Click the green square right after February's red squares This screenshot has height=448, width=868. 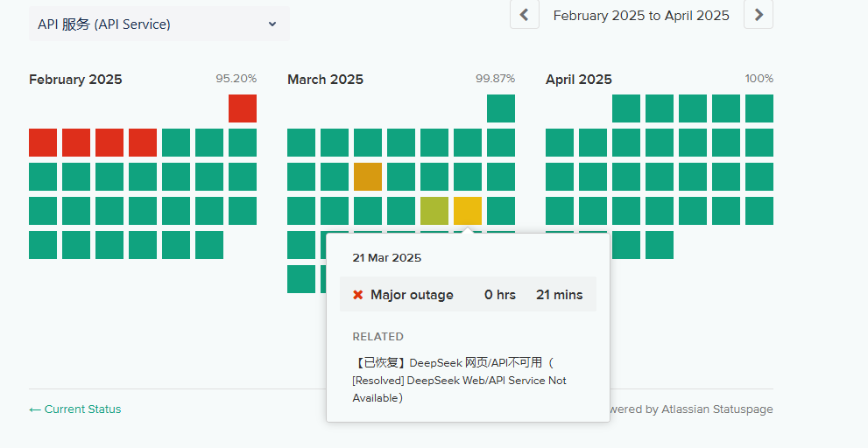176,143
